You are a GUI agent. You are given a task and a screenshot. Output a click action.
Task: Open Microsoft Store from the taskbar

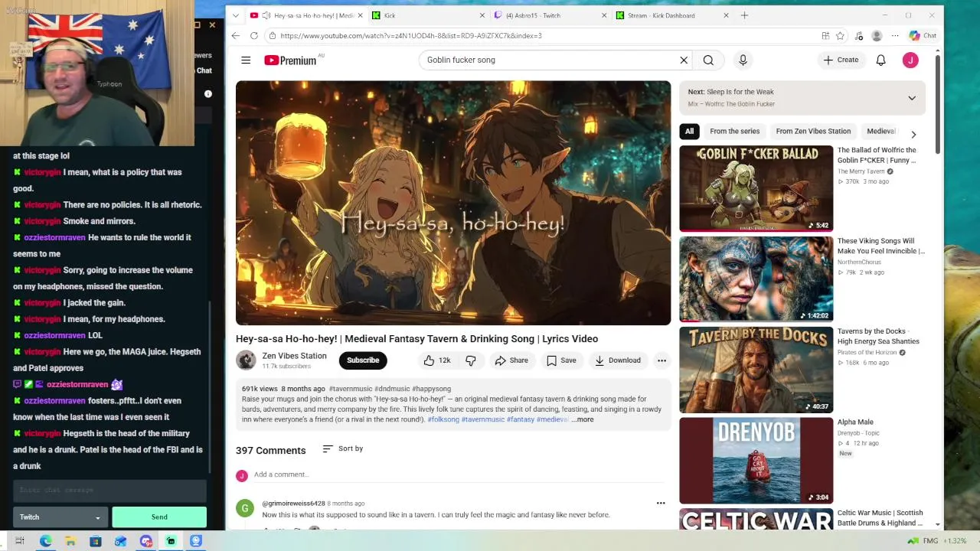pos(96,541)
